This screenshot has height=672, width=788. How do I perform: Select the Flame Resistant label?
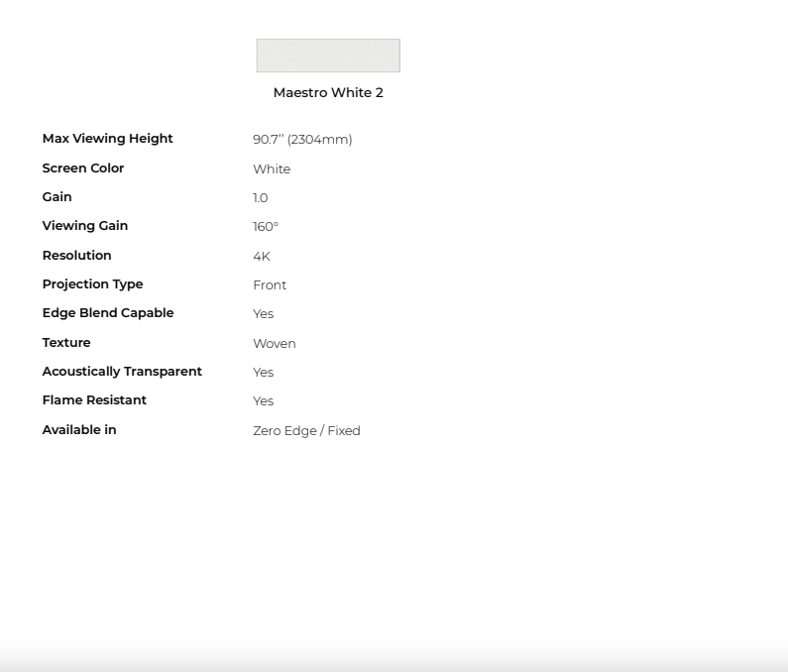94,400
